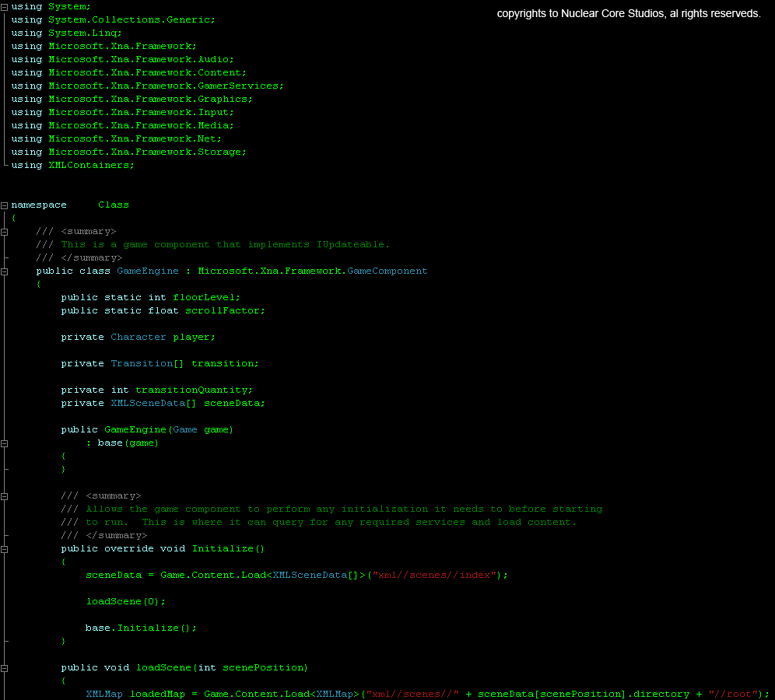775x700 pixels.
Task: Click the line 'using Microsoft.Xna.Framework.Storage;'
Action: [x=128, y=152]
